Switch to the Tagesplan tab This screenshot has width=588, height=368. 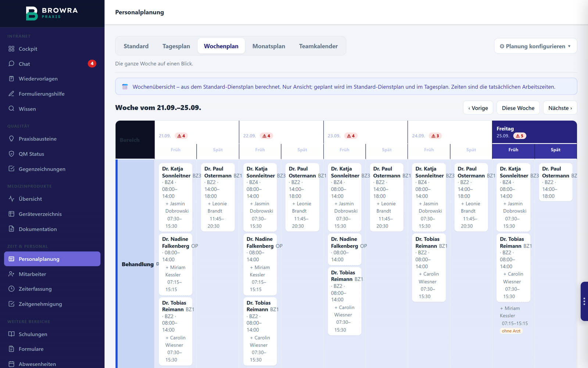coord(176,46)
